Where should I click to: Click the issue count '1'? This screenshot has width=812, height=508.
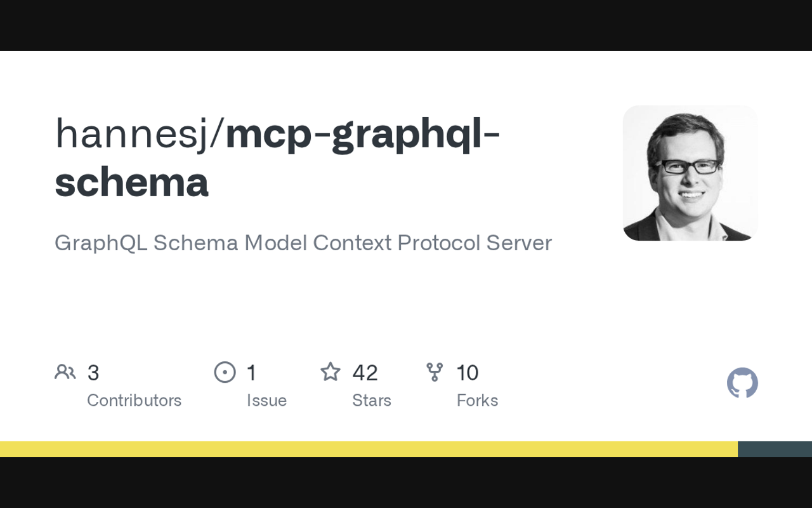pos(251,373)
